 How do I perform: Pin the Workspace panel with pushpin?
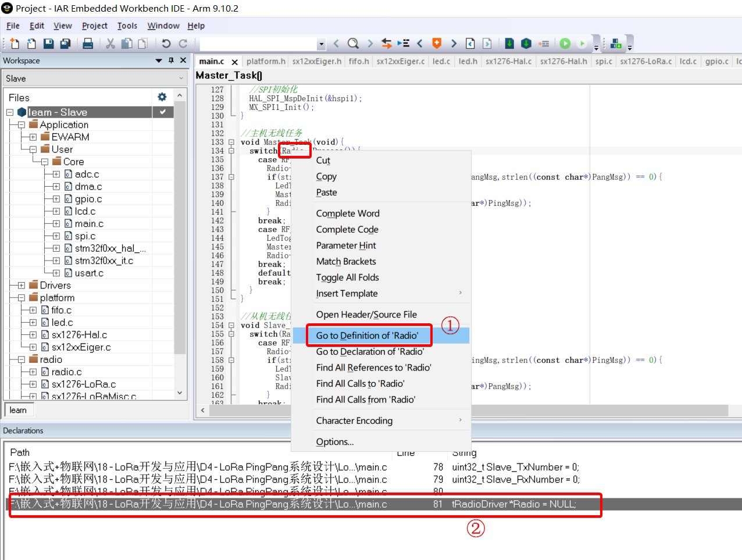171,60
